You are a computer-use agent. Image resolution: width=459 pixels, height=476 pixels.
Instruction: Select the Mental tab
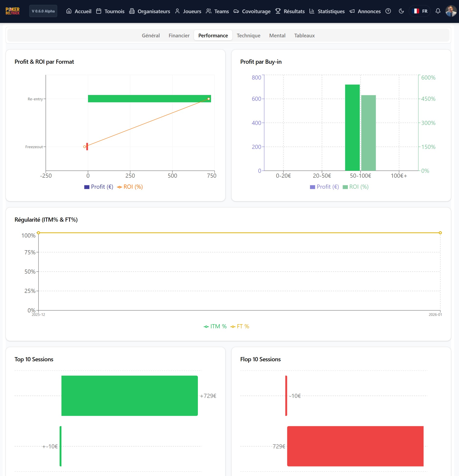277,35
